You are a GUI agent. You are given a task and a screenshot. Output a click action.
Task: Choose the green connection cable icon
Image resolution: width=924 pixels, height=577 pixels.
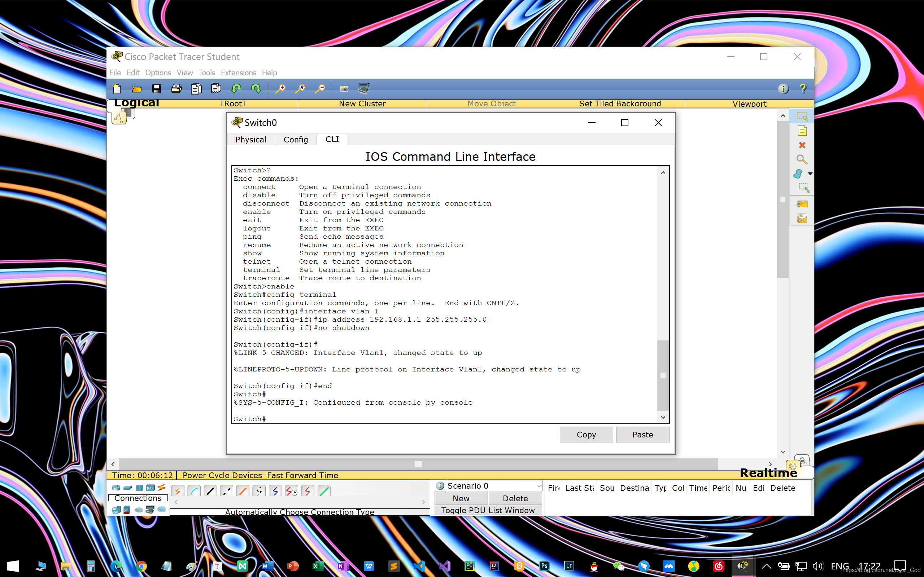pos(324,491)
